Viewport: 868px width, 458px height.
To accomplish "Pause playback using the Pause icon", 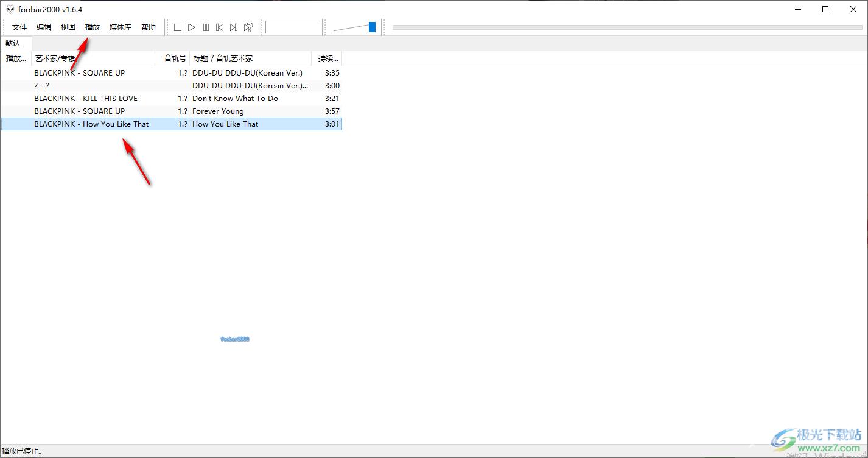I will [x=206, y=27].
